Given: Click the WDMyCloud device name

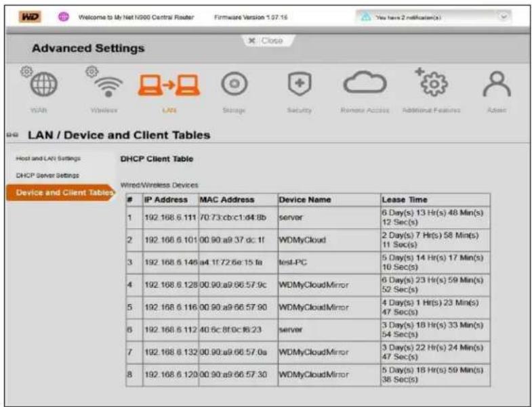Looking at the screenshot, I should [302, 240].
